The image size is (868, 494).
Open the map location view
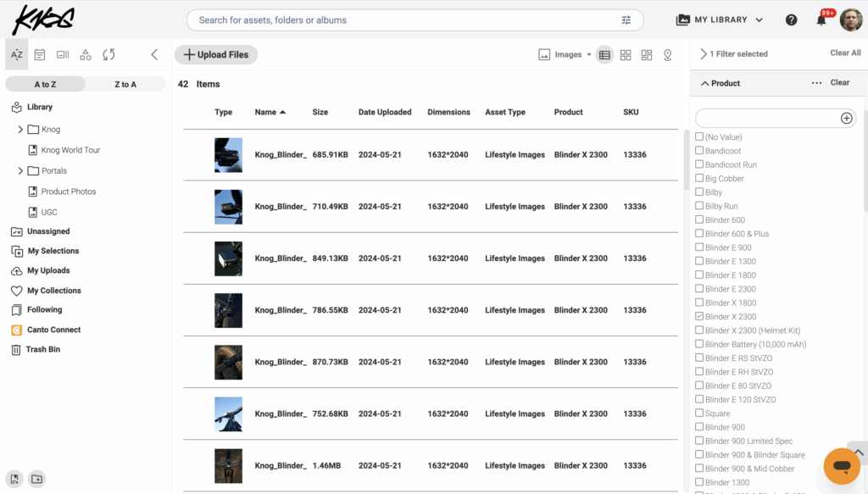[667, 53]
